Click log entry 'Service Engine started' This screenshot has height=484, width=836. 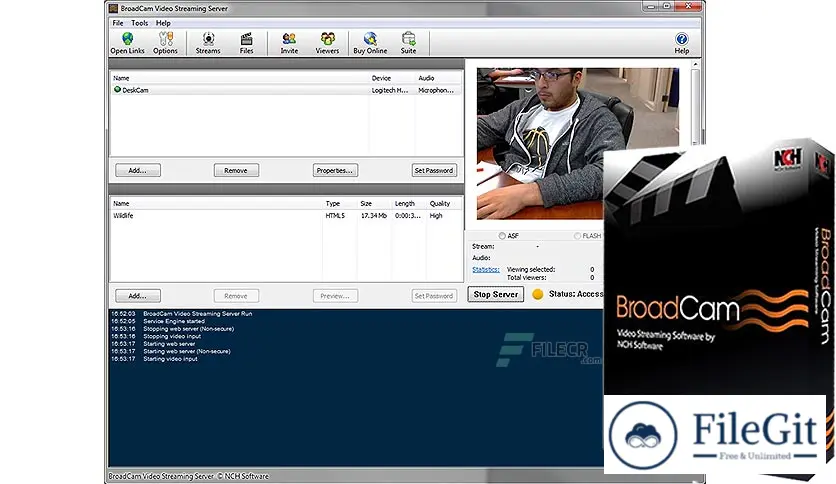point(174,321)
